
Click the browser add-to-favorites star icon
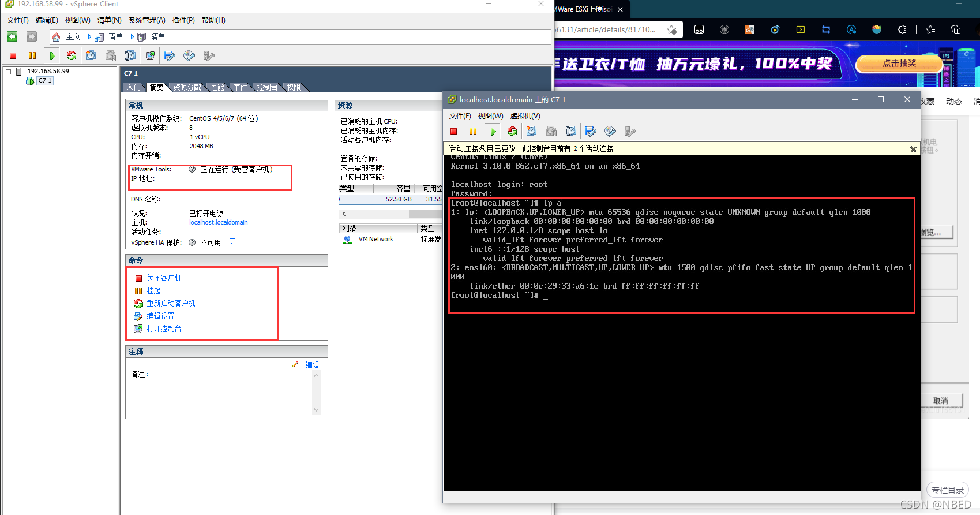pyautogui.click(x=671, y=29)
